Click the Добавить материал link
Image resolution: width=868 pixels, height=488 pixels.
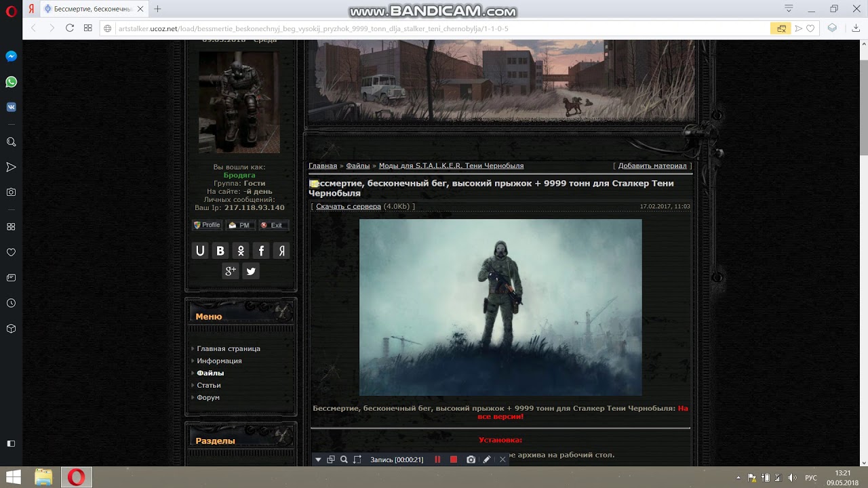click(x=652, y=165)
